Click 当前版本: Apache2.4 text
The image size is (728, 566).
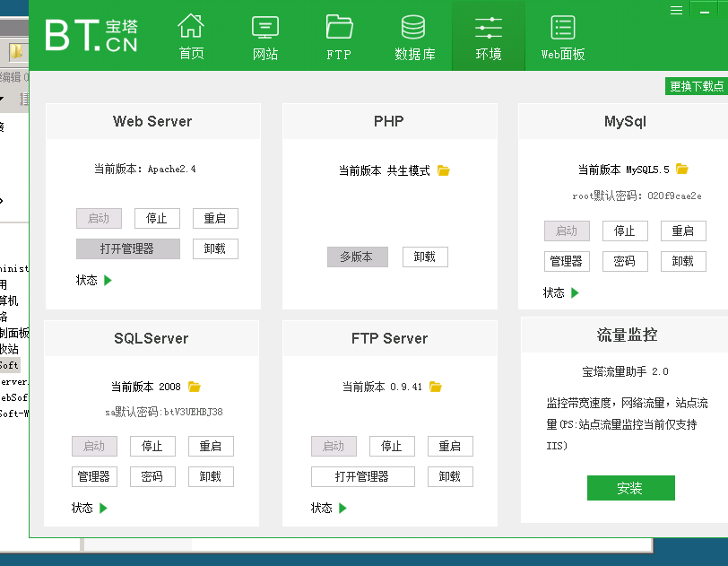click(145, 169)
